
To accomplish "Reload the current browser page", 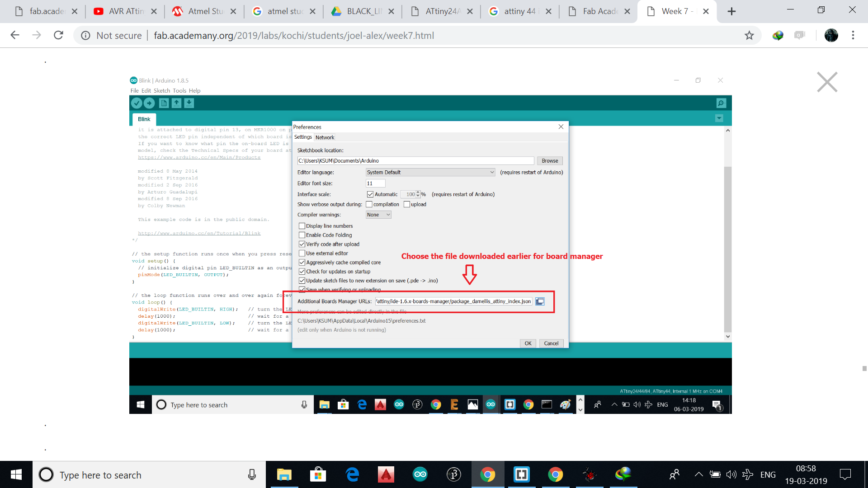I will click(x=58, y=35).
